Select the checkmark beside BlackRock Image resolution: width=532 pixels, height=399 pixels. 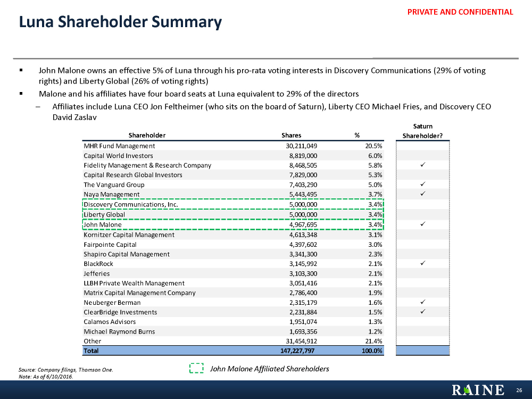point(421,263)
